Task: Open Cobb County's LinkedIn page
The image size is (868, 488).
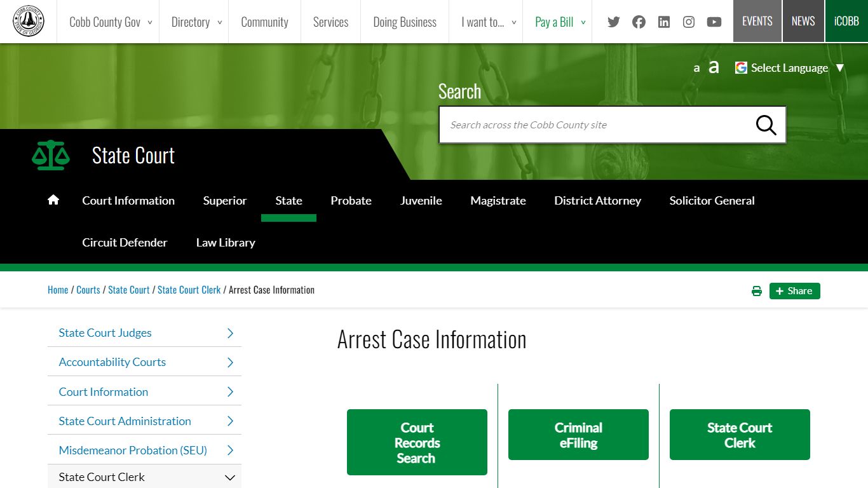Action: pos(664,22)
